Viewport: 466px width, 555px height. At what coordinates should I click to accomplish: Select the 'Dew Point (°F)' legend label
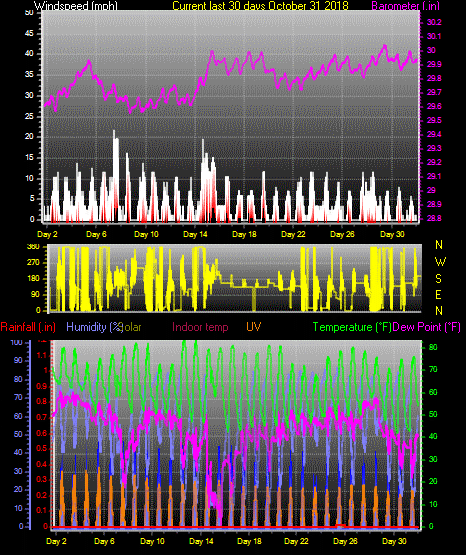(427, 327)
